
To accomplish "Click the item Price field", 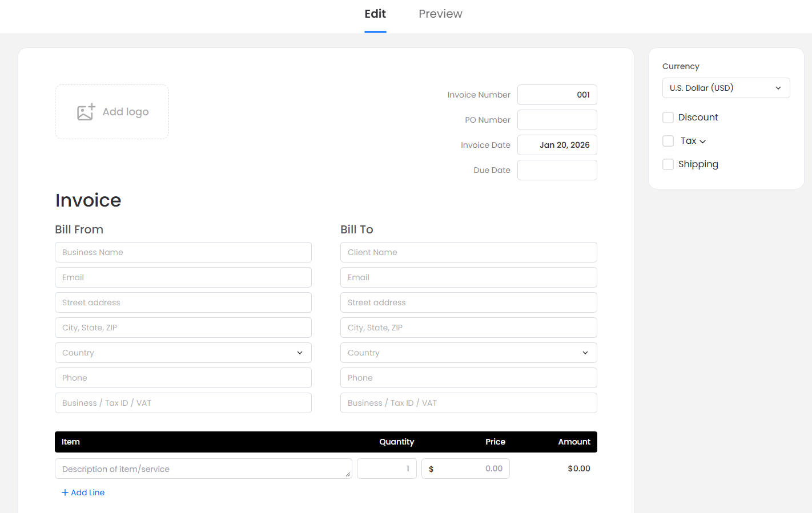I will [469, 468].
